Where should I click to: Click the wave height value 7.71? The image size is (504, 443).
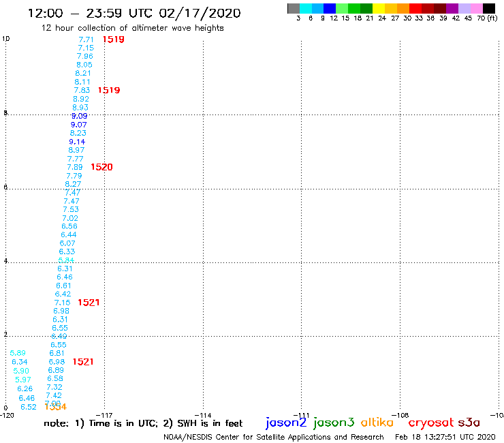pos(86,40)
